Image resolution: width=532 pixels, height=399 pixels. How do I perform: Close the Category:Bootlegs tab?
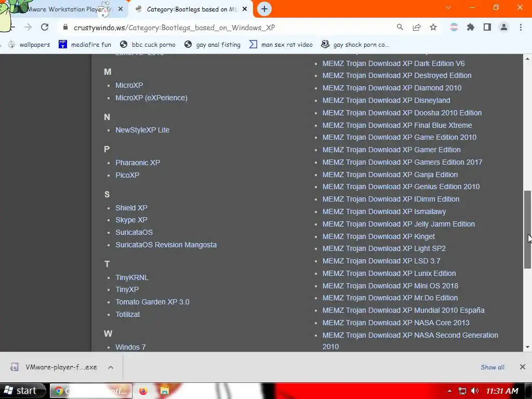tap(245, 9)
